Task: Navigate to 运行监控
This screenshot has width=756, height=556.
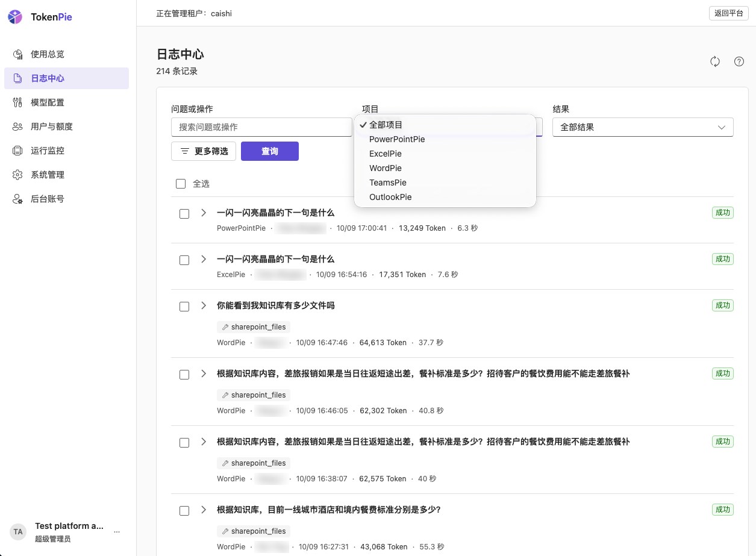Action: (x=66, y=151)
